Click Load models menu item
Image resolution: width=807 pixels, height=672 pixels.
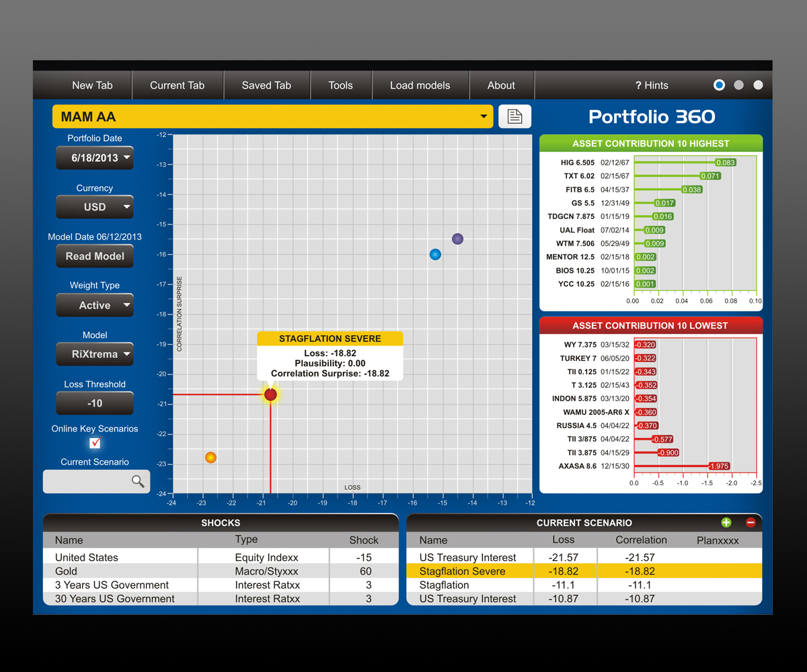pos(420,85)
